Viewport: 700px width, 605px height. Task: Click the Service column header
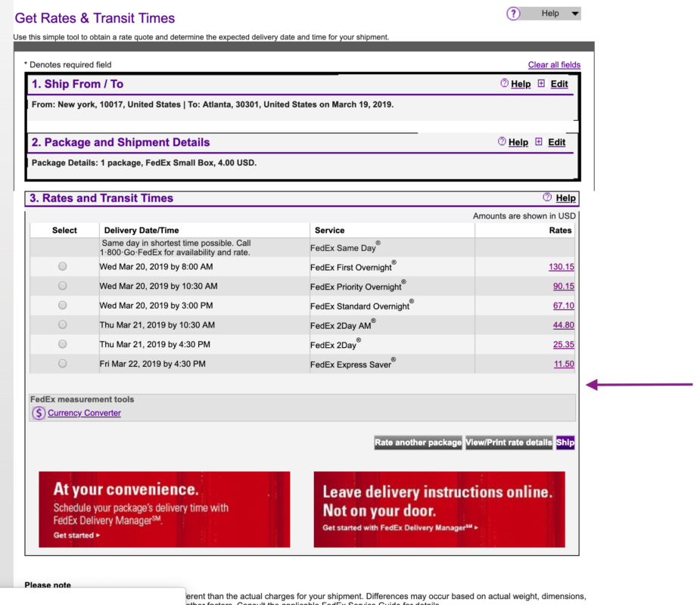(x=329, y=230)
